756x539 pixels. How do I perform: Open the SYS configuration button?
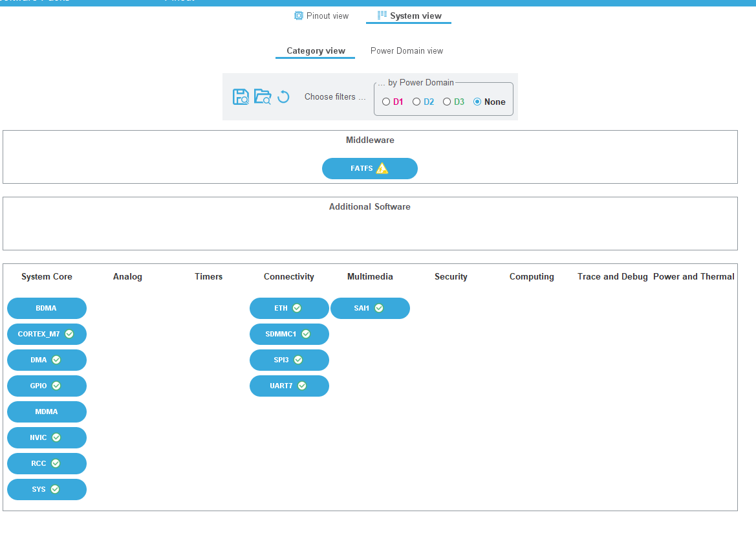(x=47, y=489)
